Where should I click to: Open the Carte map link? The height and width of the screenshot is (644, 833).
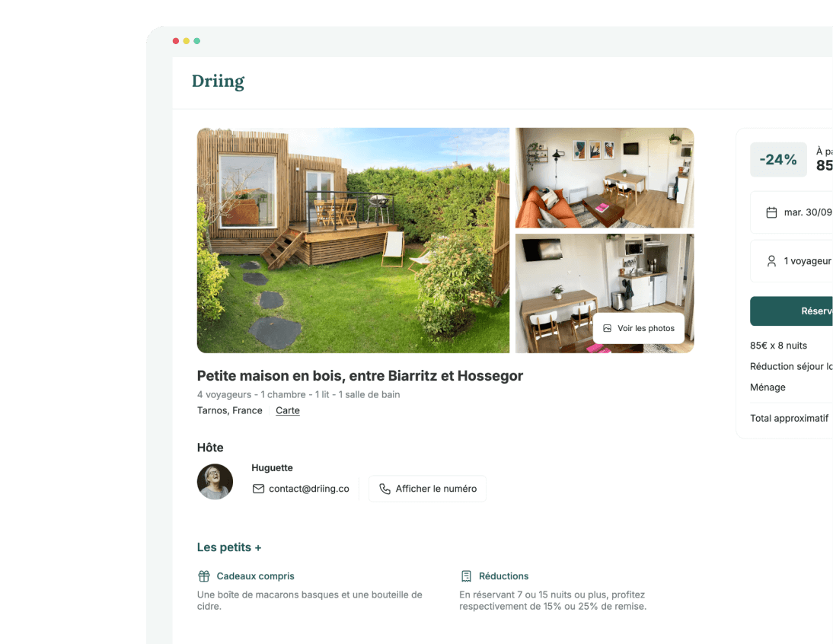(287, 410)
